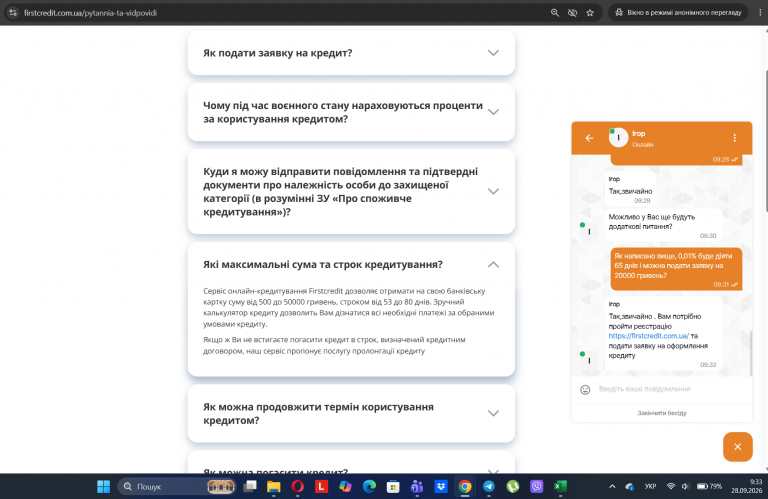Screen dimensions: 768x499
Task: Open Microsoft Edge from the taskbar
Action: [x=369, y=486]
